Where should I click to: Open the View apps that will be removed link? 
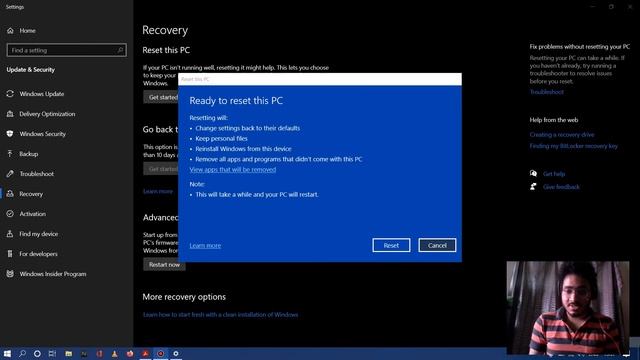coord(233,169)
